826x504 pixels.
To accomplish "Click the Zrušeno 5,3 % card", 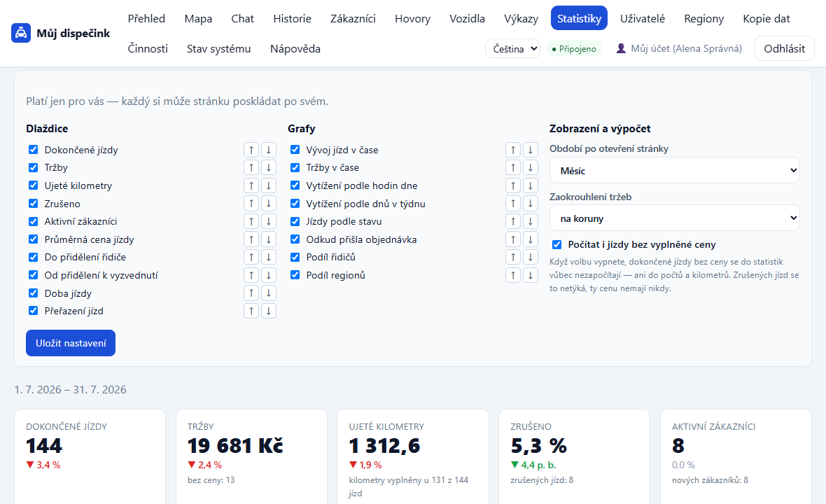I will click(x=574, y=456).
